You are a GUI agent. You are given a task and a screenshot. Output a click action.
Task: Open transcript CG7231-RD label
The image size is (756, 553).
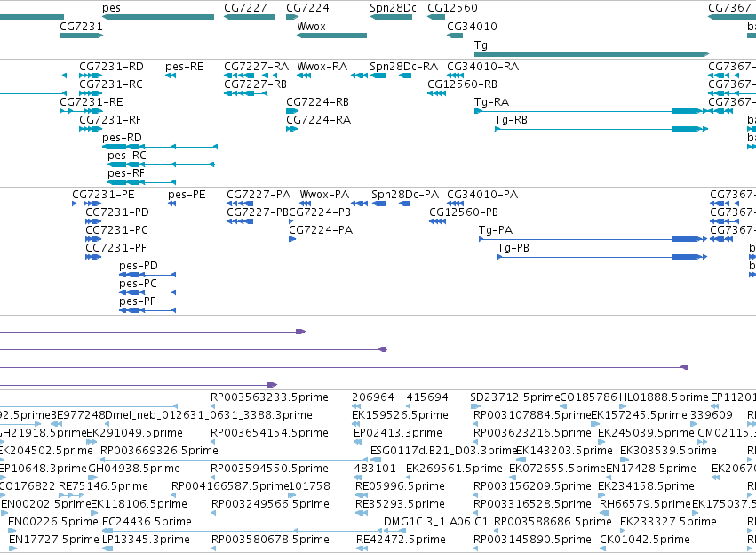tap(111, 66)
